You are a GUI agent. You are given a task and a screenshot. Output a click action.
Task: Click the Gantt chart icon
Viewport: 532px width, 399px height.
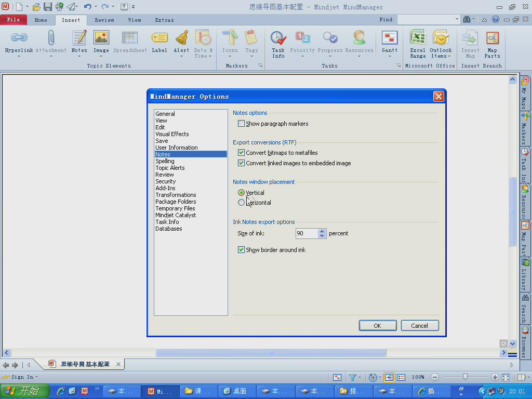(x=390, y=37)
